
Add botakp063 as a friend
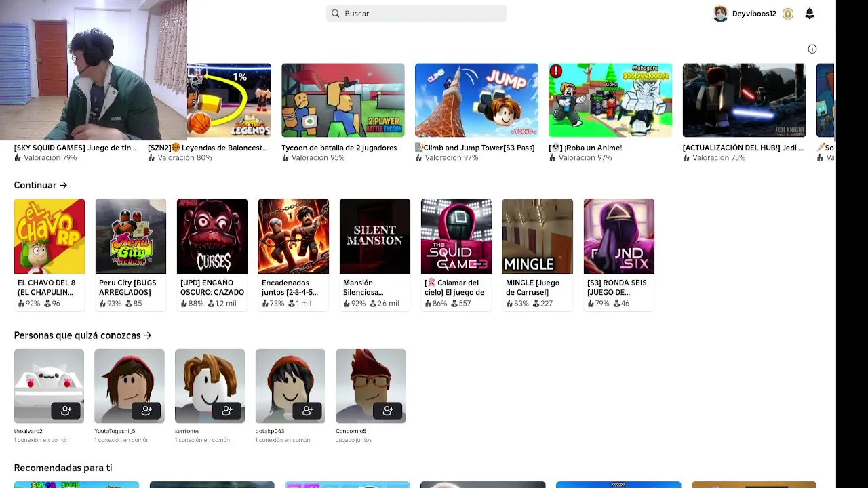[307, 411]
